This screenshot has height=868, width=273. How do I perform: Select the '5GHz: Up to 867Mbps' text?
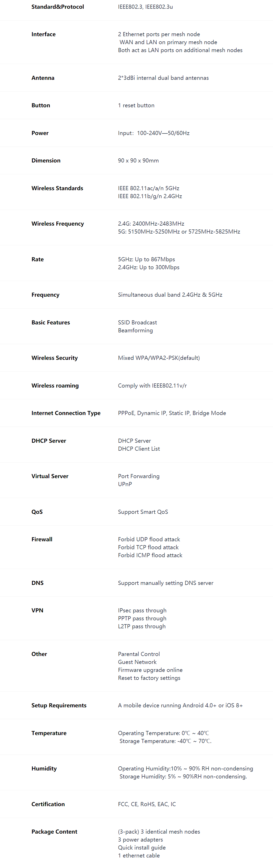click(x=146, y=259)
